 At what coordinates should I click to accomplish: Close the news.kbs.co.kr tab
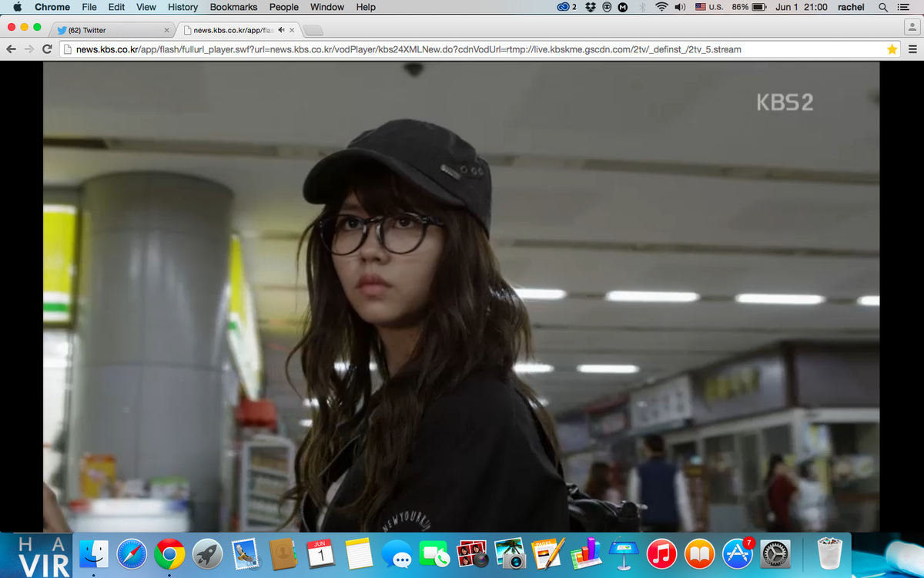tap(292, 30)
